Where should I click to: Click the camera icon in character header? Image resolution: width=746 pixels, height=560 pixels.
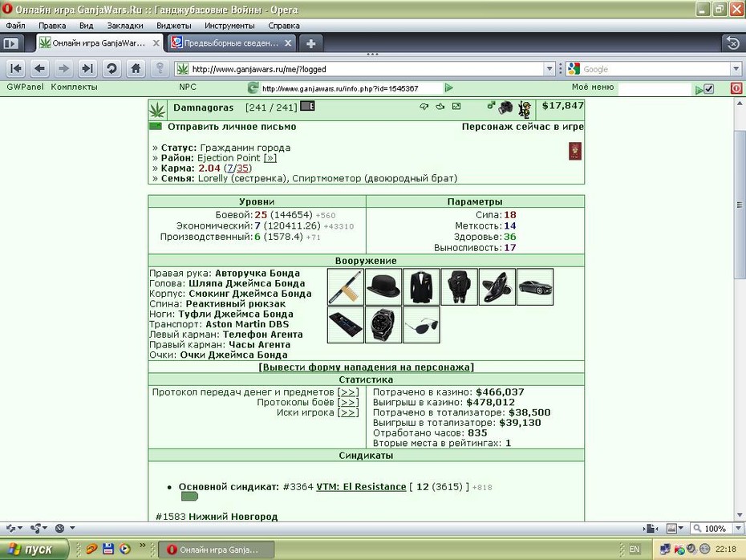click(x=505, y=108)
